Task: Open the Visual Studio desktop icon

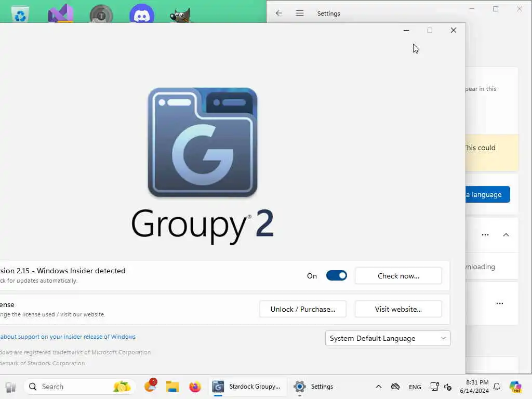Action: point(61,14)
